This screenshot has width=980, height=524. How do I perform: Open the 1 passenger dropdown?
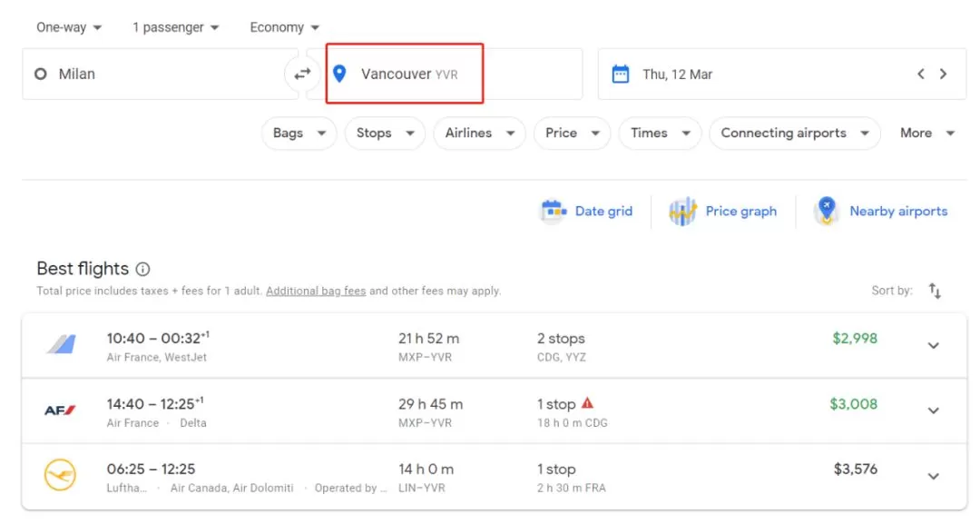[176, 27]
